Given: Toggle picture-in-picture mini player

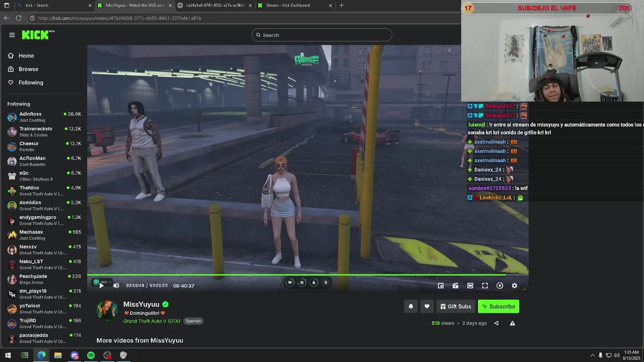Looking at the screenshot, I should pos(441,286).
